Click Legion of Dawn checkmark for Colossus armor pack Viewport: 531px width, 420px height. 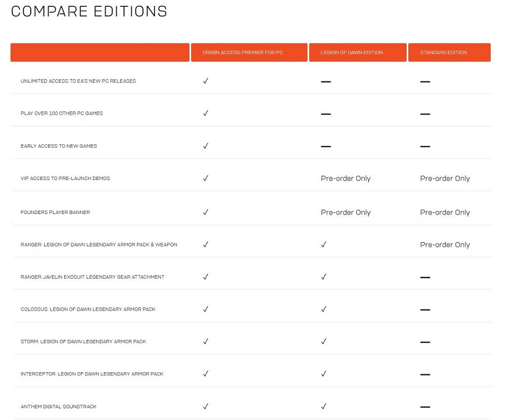pos(323,309)
